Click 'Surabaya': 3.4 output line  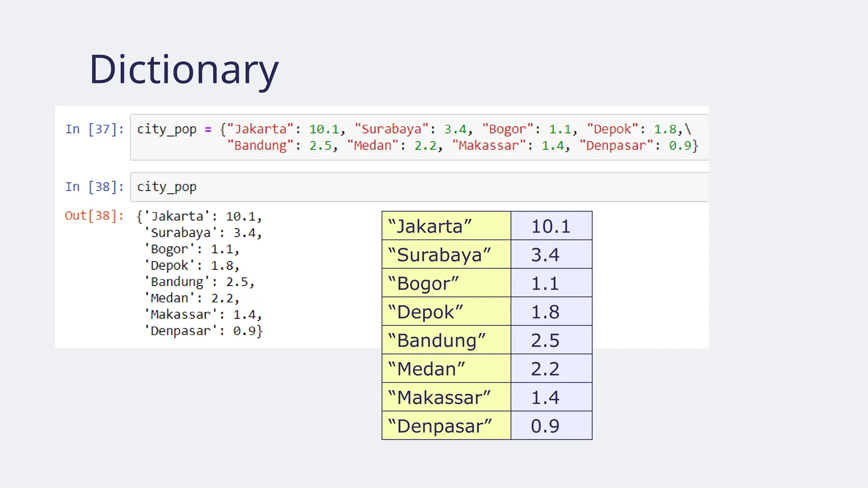[x=203, y=233]
